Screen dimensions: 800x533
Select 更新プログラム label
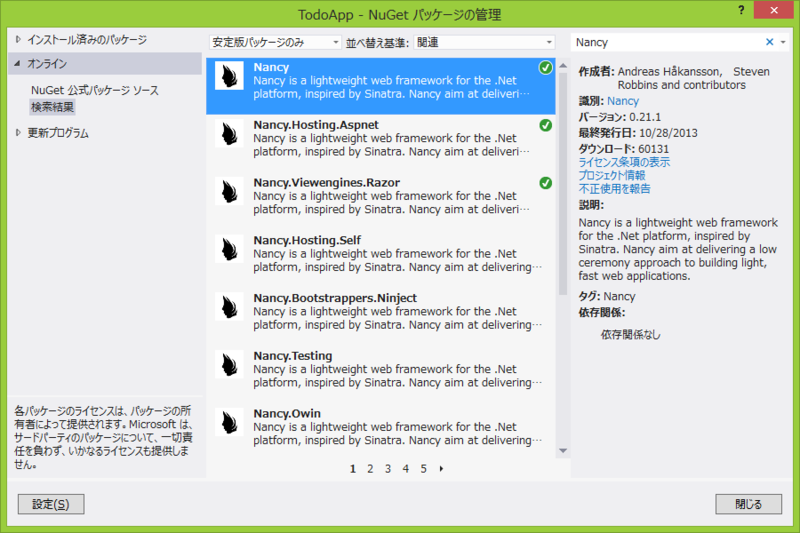pos(58,133)
